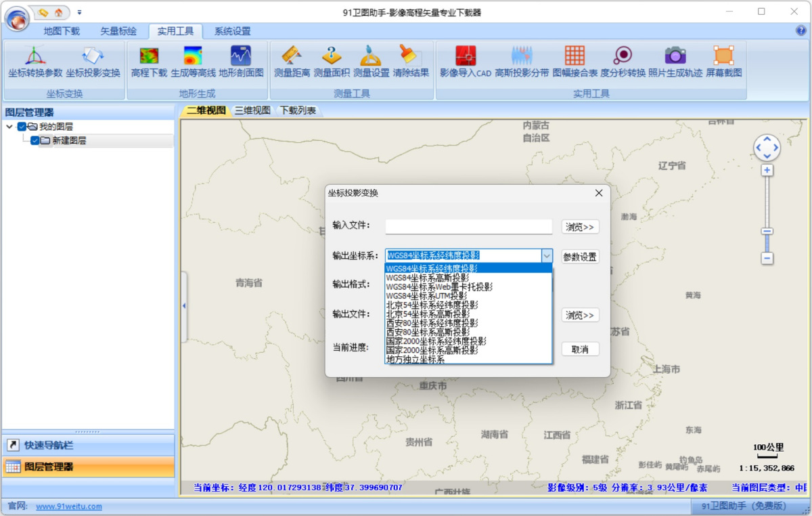
Task: Open the 度分秒转换 conversion tool
Action: click(623, 62)
